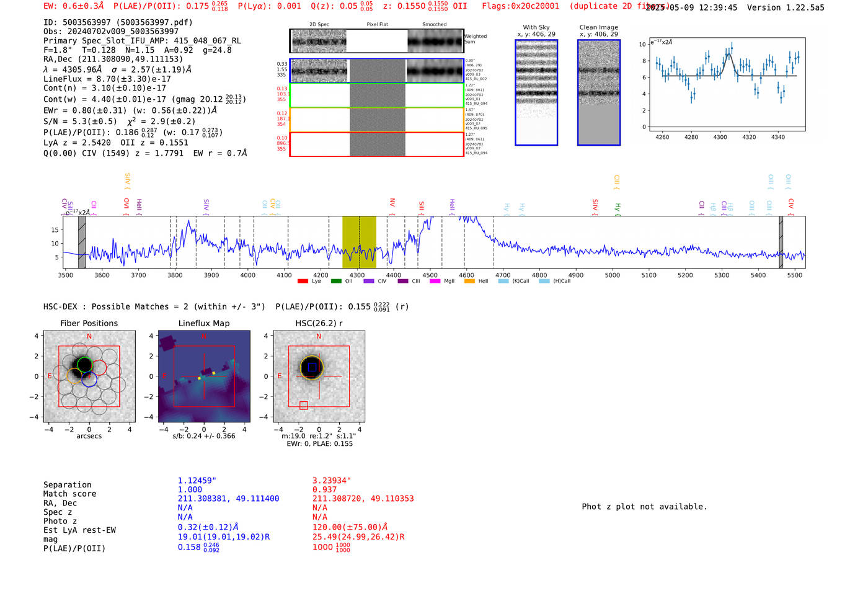Click the Version 1.22.5a5 text
The image size is (868, 591).
[786, 7]
